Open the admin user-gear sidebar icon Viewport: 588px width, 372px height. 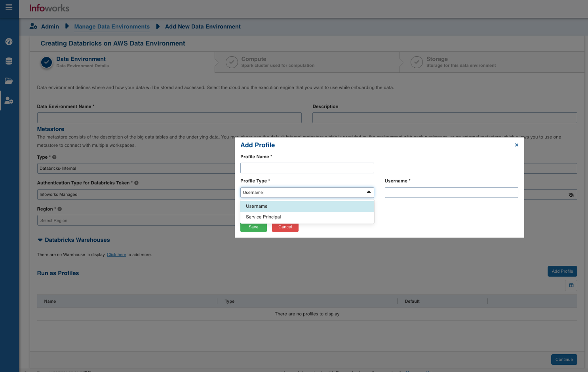(x=9, y=101)
